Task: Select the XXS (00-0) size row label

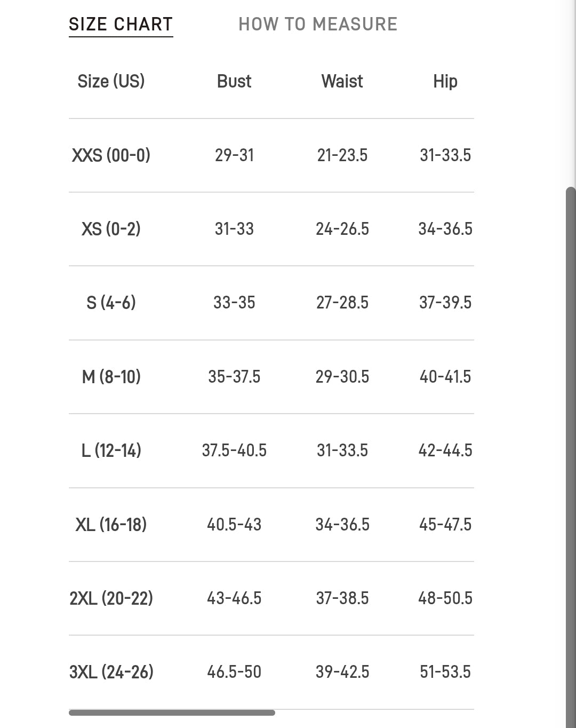Action: tap(111, 155)
